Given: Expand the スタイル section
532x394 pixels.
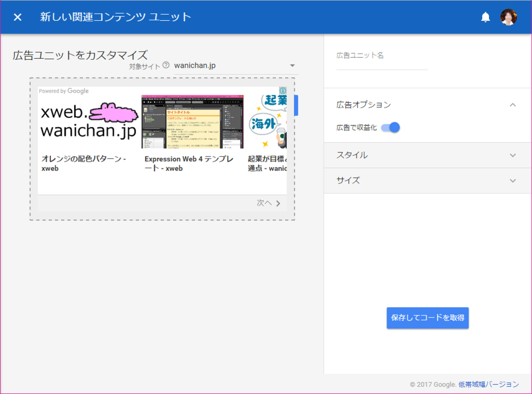Looking at the screenshot, I should click(x=428, y=155).
